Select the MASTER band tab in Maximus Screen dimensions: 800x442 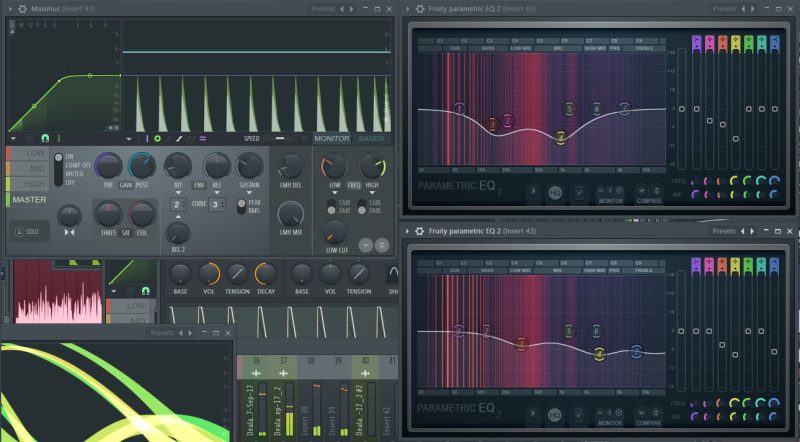click(x=28, y=200)
